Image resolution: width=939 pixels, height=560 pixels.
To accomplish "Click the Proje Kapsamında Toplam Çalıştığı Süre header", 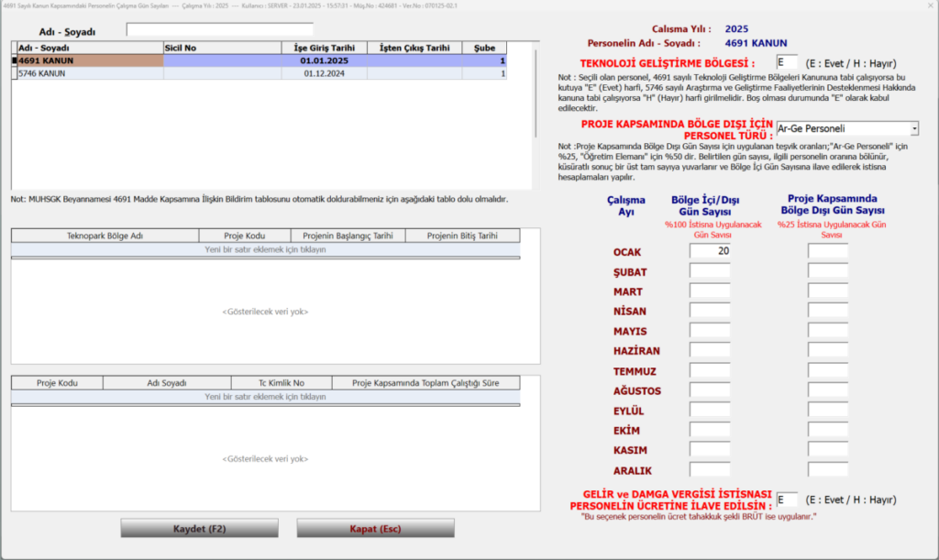I will (425, 383).
